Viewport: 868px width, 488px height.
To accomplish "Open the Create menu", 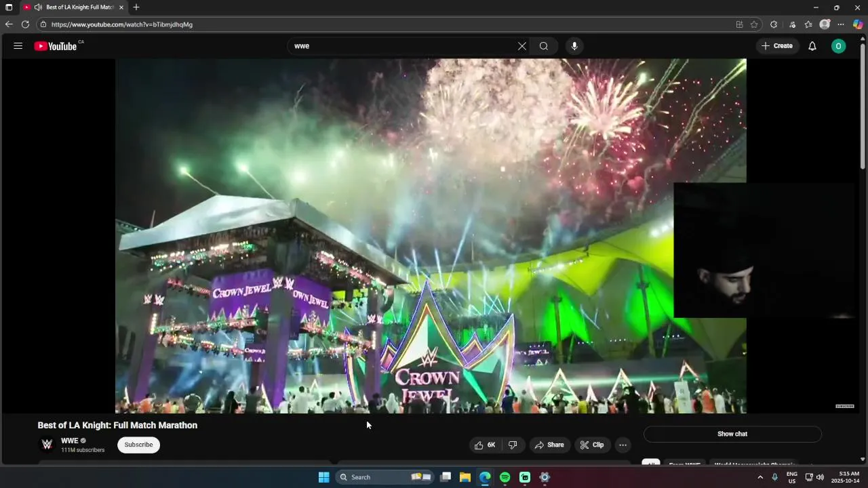I will click(x=777, y=46).
